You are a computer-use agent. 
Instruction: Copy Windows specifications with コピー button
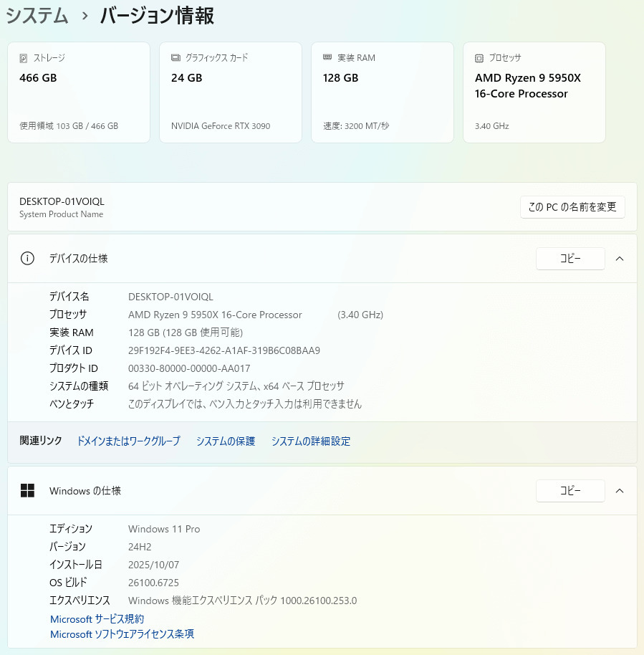pyautogui.click(x=570, y=491)
